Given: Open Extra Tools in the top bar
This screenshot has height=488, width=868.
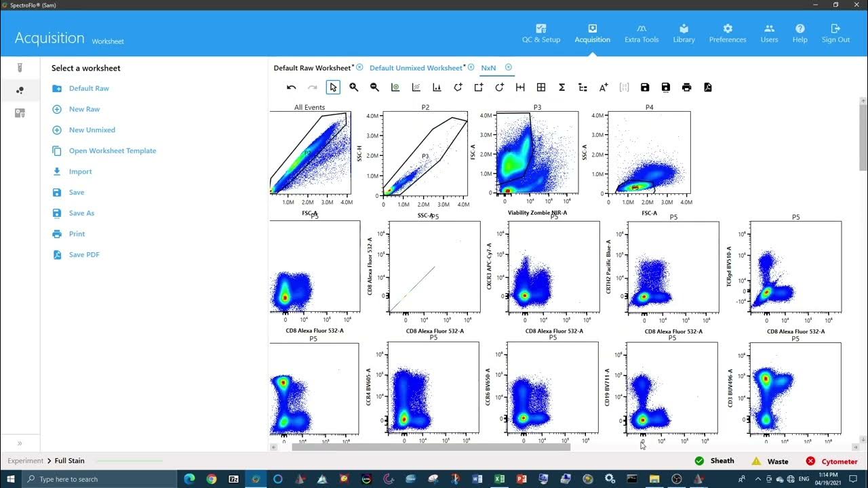Looking at the screenshot, I should point(642,33).
